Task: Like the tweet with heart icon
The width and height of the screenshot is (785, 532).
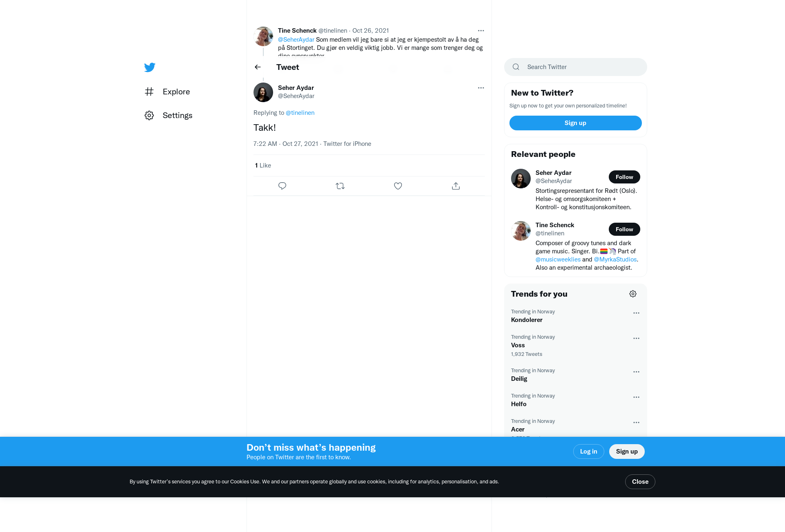Action: pos(398,186)
